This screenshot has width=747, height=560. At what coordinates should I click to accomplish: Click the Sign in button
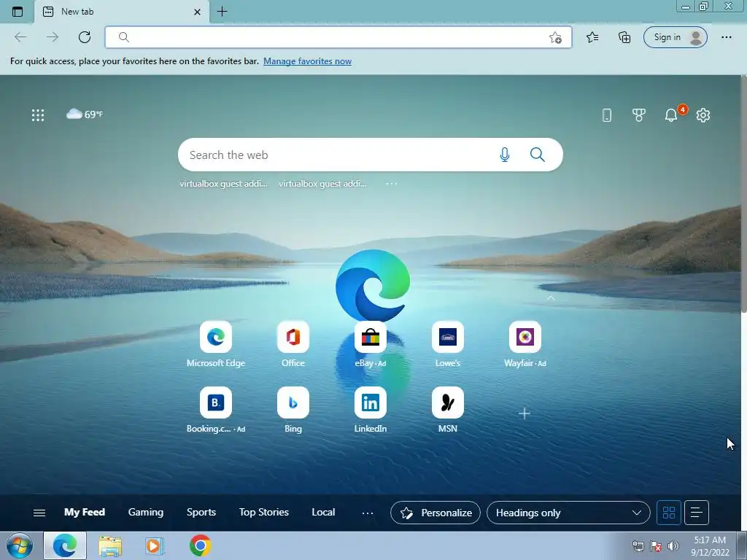[675, 37]
